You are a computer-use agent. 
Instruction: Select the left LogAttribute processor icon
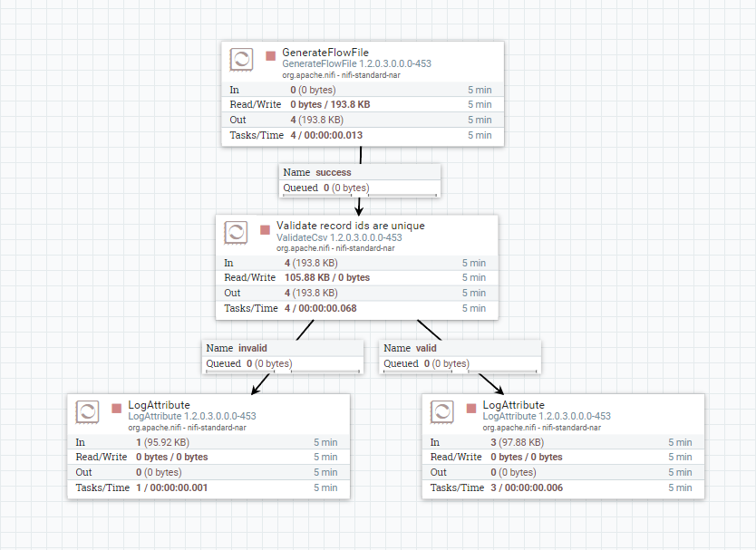click(86, 411)
